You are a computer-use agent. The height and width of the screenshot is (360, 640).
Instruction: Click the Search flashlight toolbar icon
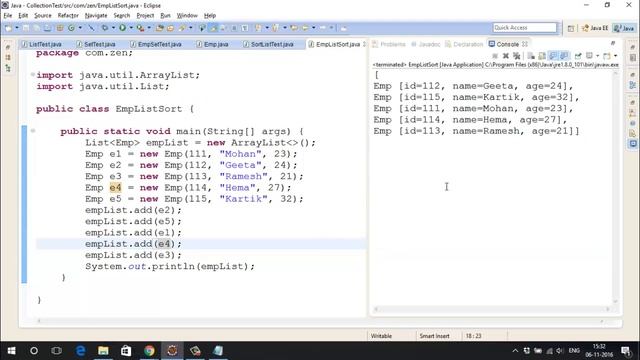click(182, 28)
